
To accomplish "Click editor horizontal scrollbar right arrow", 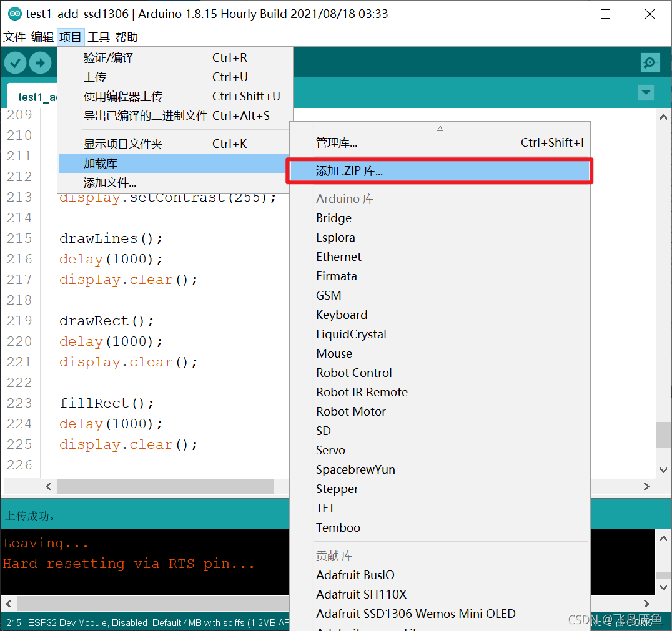I will [x=646, y=486].
